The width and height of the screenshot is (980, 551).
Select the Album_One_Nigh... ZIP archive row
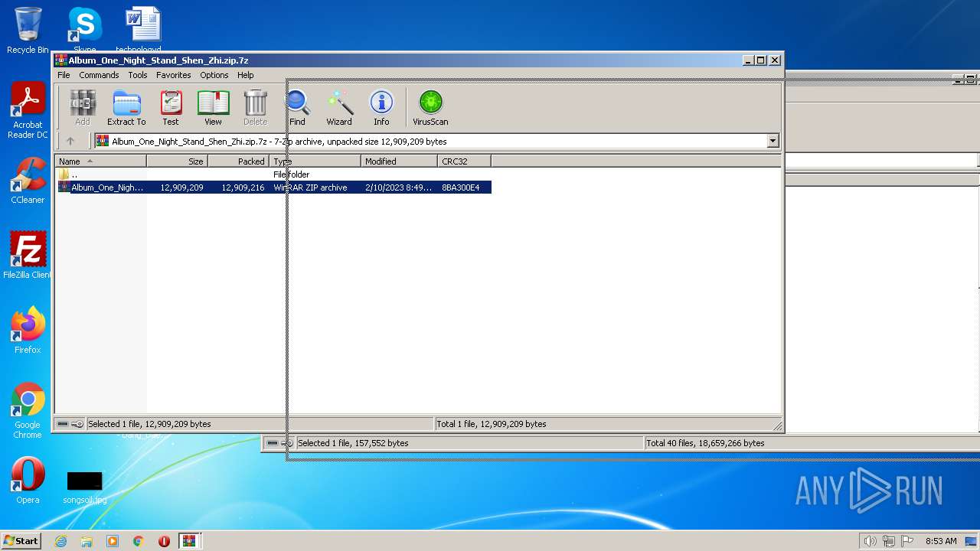274,187
